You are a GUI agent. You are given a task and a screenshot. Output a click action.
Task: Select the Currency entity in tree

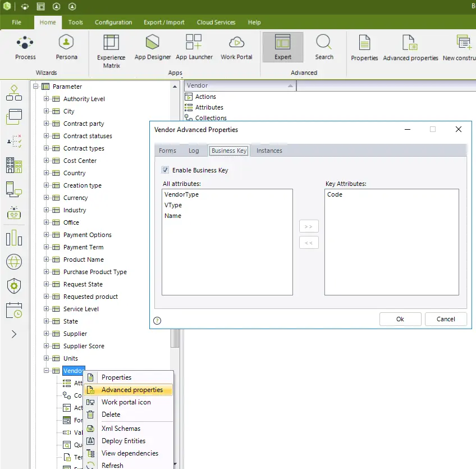pos(75,198)
